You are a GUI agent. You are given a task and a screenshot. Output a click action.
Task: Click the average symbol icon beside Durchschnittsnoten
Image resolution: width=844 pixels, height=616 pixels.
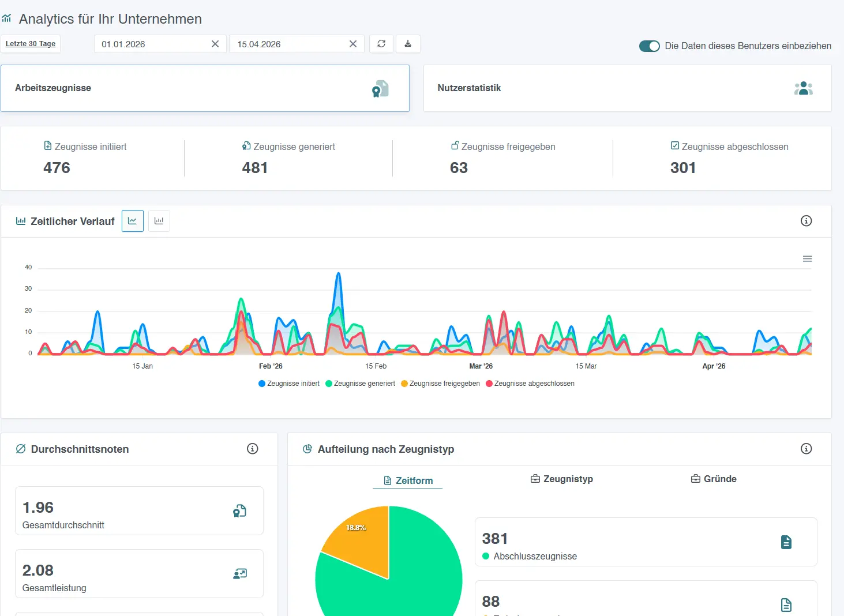[x=21, y=449]
